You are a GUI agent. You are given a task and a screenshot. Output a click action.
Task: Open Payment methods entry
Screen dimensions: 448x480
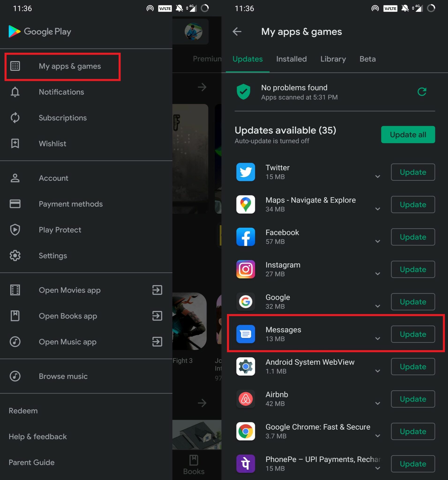86,204
